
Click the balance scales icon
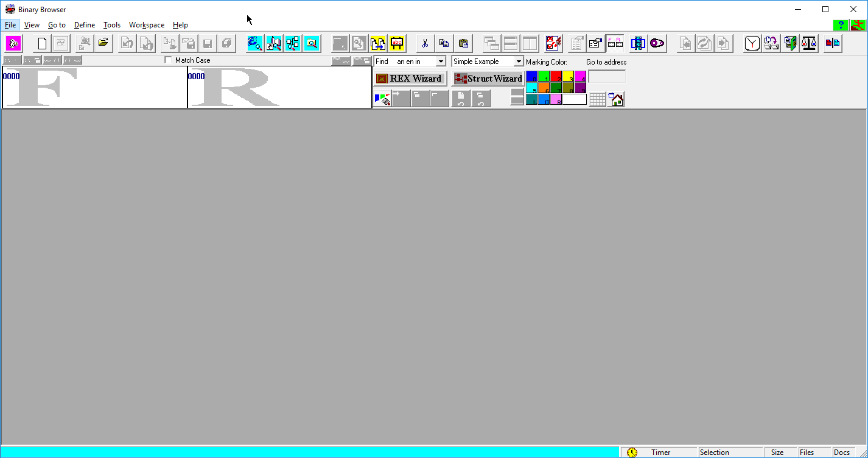(x=809, y=43)
